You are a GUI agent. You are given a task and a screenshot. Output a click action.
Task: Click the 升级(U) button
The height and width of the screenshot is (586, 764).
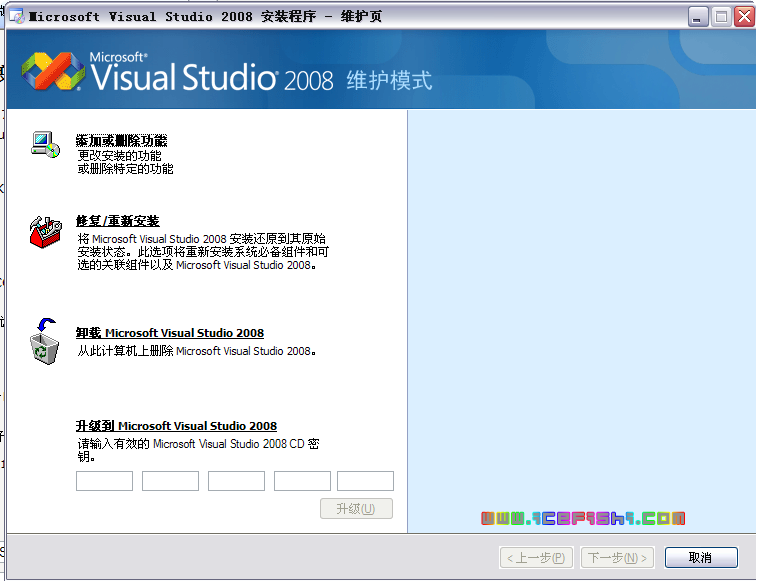pos(356,509)
